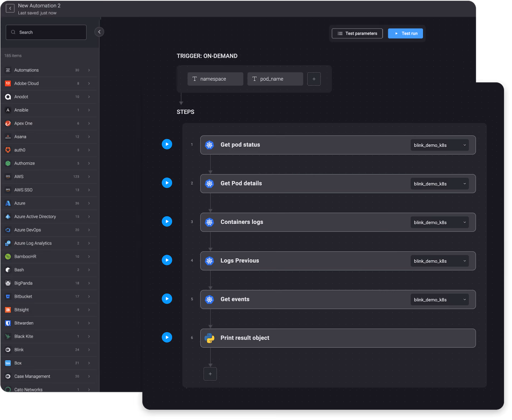Click the Apex One icon
Screen dimensions: 512x420
8,123
